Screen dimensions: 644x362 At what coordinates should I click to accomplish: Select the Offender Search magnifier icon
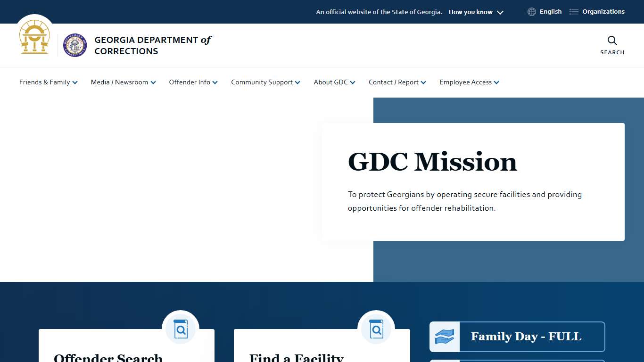pos(181,329)
